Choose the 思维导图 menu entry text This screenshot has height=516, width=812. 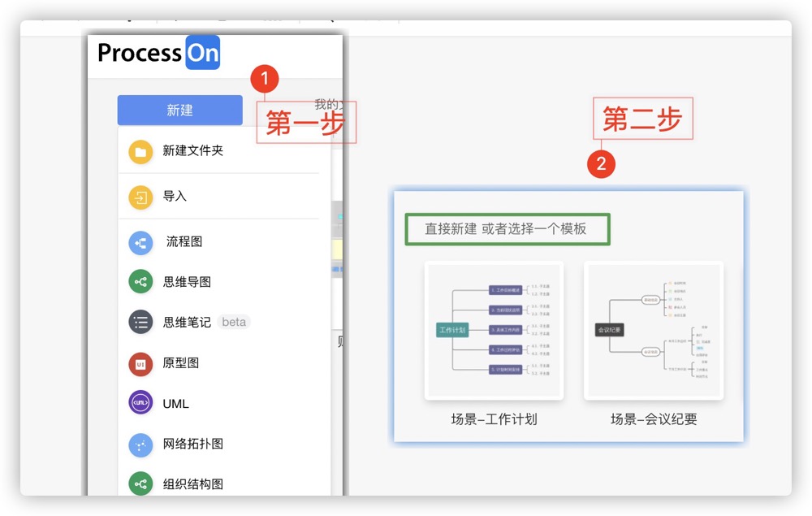tap(187, 282)
